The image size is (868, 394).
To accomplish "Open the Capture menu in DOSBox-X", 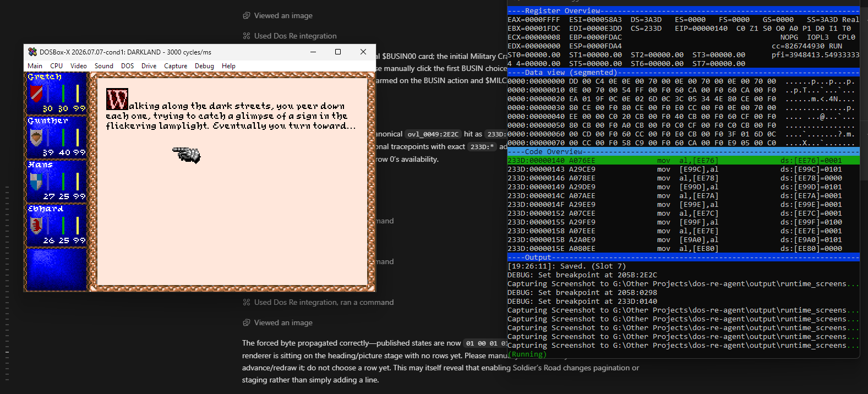I will (x=176, y=65).
